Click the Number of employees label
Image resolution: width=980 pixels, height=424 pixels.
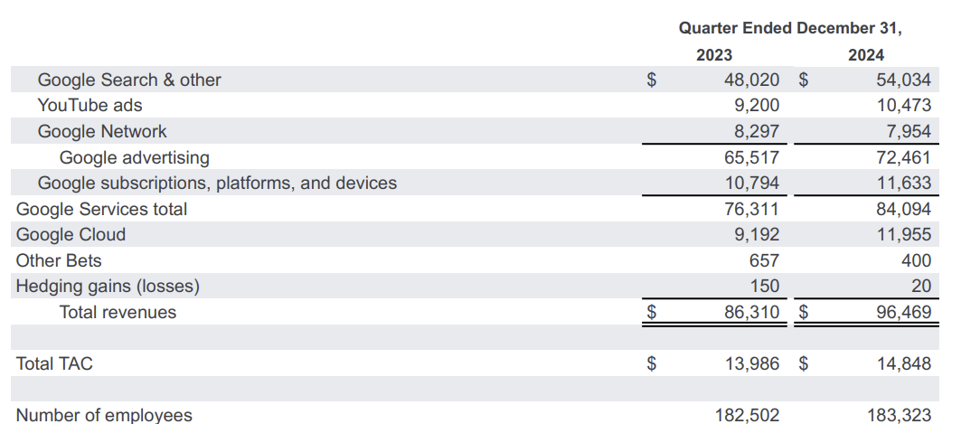tap(104, 415)
